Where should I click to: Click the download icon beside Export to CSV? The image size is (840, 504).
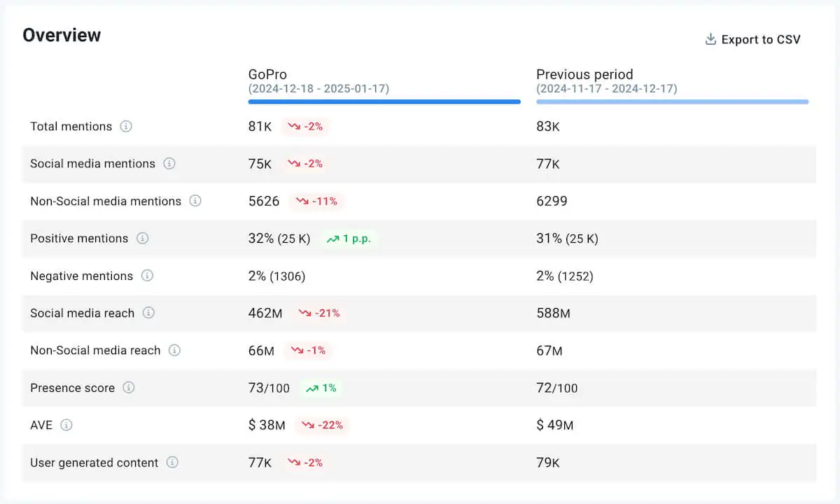pos(710,39)
